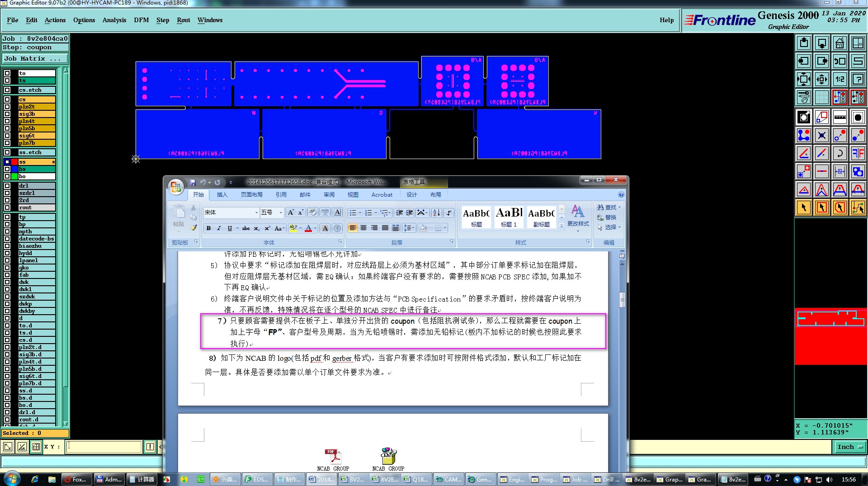Toggle display checkbox for layer to
868x486 pixels.
pos(7,73)
